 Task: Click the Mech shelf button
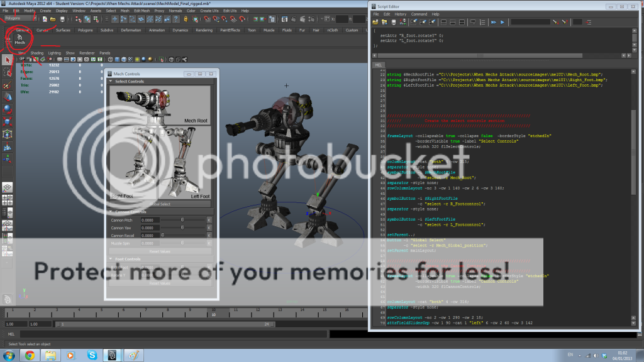(x=19, y=40)
